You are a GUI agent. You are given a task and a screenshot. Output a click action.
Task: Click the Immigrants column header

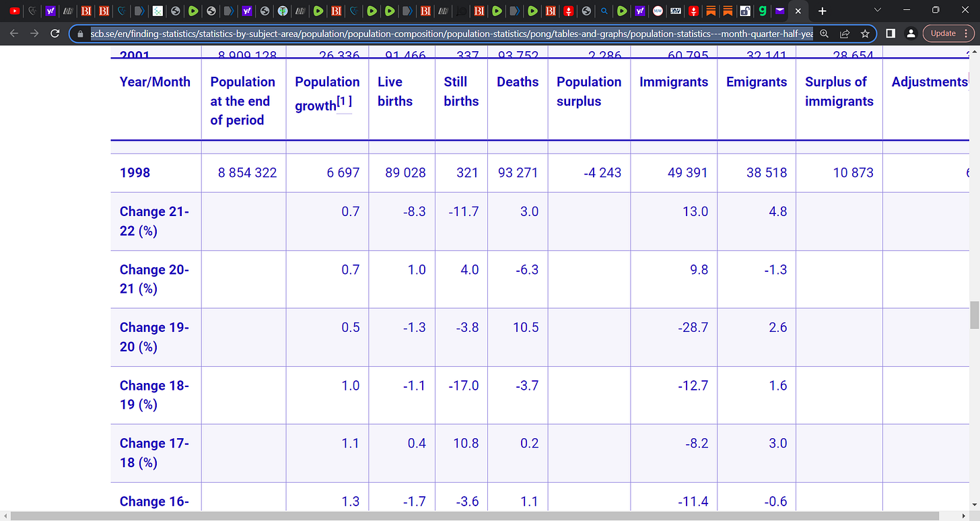point(674,82)
